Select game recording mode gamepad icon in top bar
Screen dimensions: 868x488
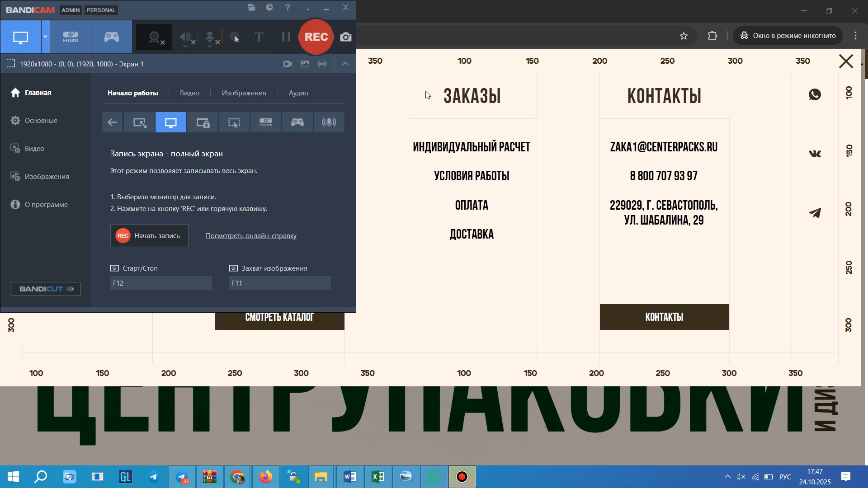pos(112,37)
